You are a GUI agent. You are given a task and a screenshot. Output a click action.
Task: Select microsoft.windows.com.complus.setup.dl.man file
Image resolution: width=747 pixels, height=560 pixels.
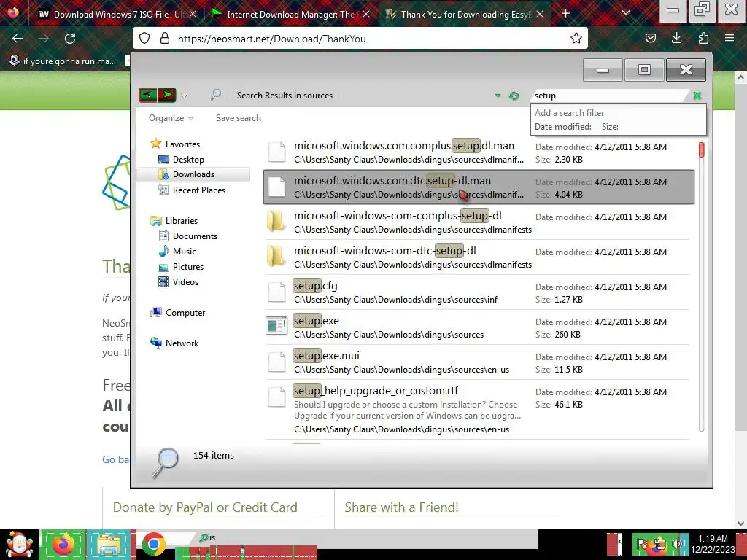[479, 152]
